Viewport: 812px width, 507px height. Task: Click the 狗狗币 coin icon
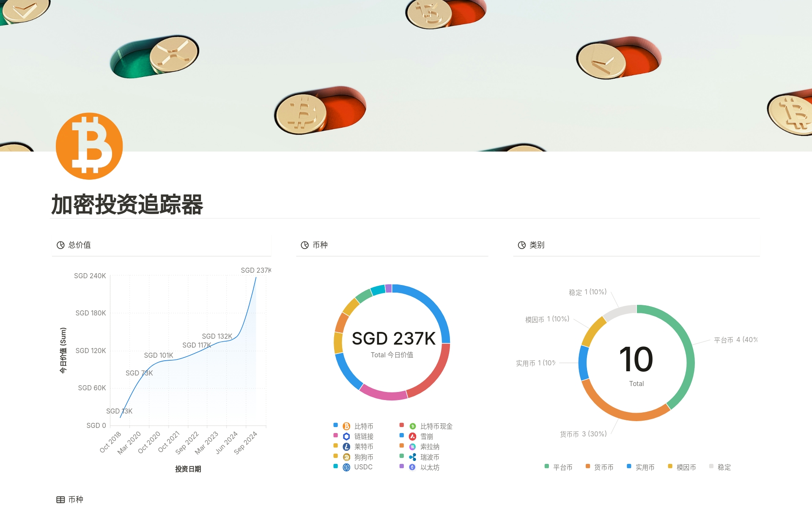coord(347,457)
